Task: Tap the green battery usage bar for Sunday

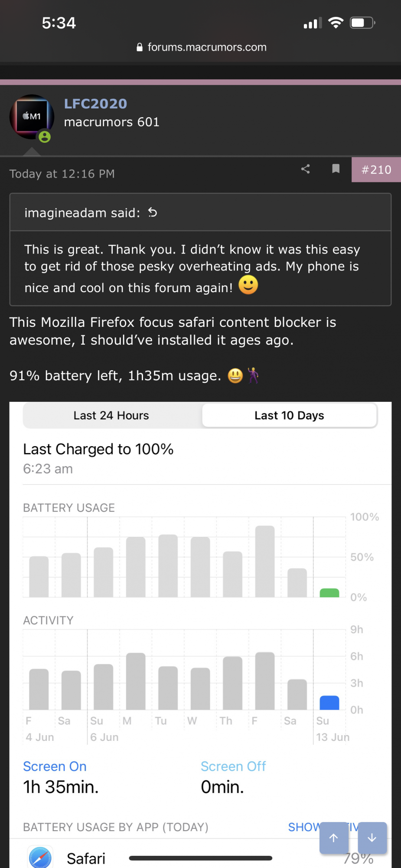Action: tap(329, 593)
